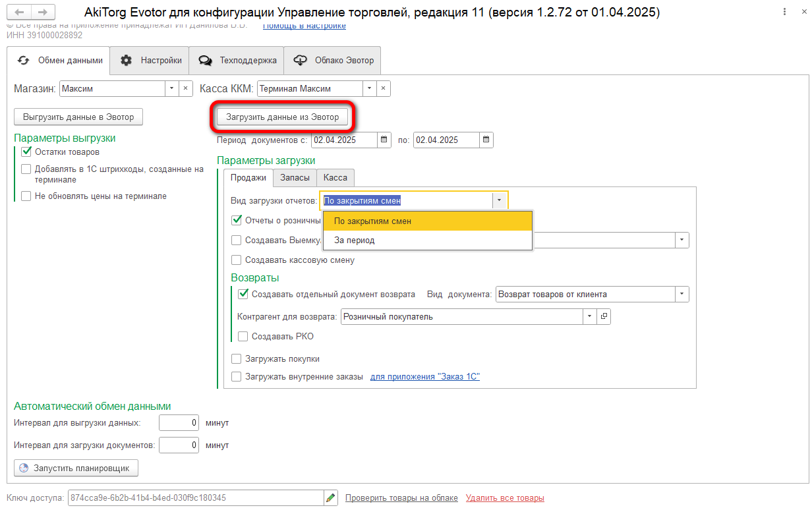Enable Загружать внутренние заказы checkbox

[x=237, y=377]
